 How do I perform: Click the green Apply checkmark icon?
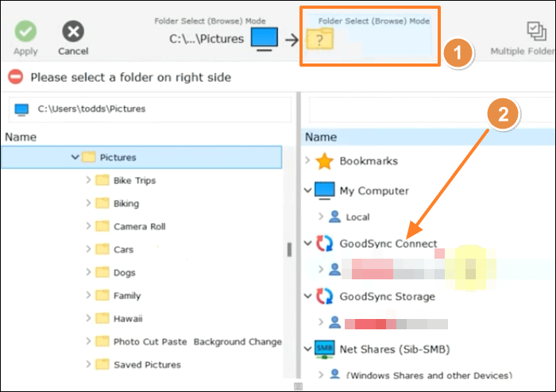pos(25,33)
